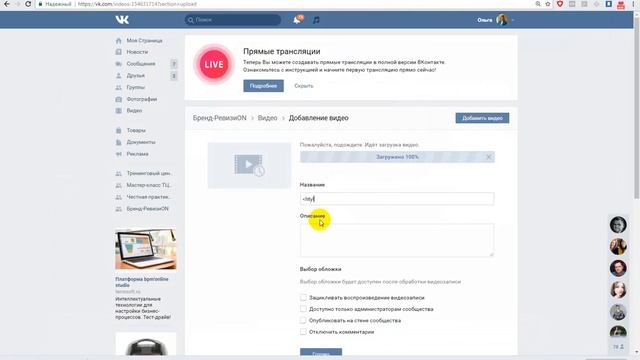The image size is (640, 360).
Task: Click the browser back arrow
Action: pyautogui.click(x=7, y=4)
